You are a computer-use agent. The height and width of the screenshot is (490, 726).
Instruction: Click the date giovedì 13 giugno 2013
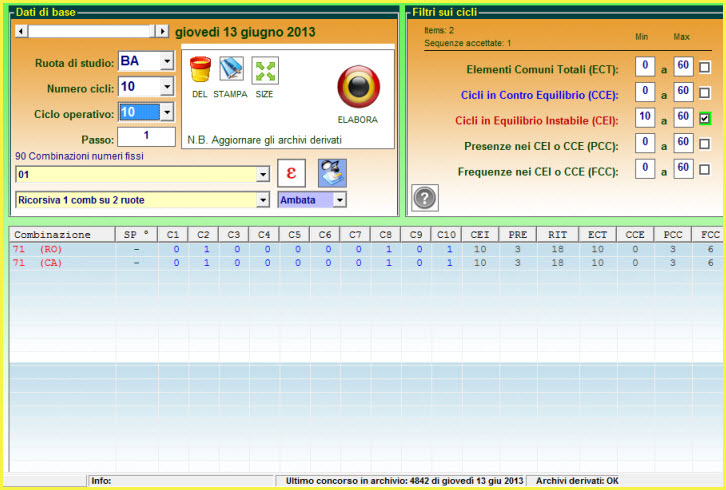[x=245, y=32]
